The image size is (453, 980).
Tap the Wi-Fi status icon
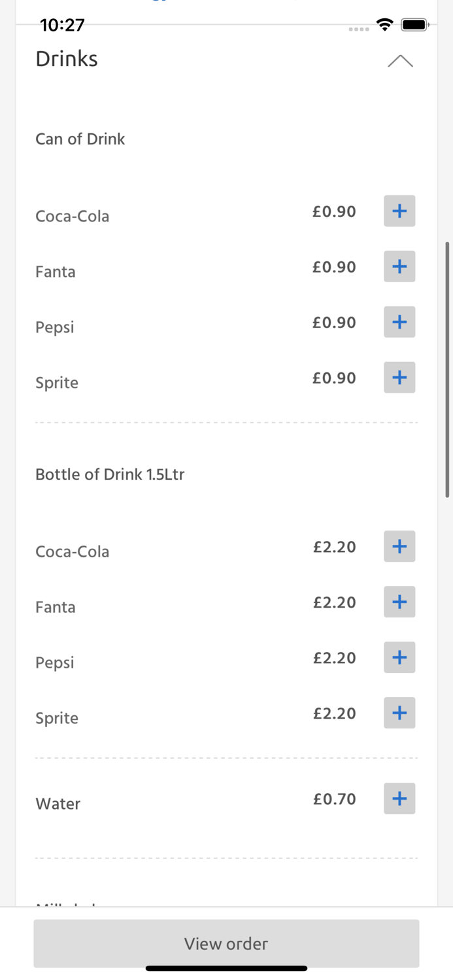(x=385, y=25)
